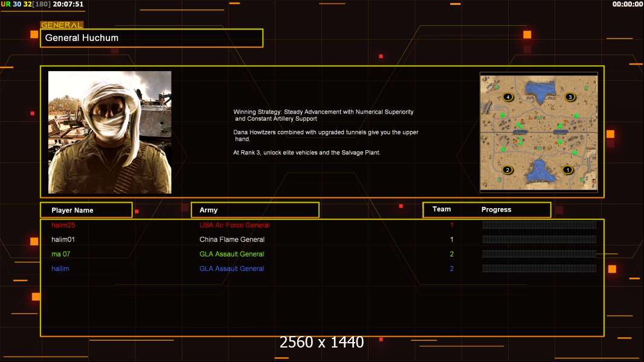Click USA Air Force General army entry
644x362 pixels.
(x=234, y=225)
